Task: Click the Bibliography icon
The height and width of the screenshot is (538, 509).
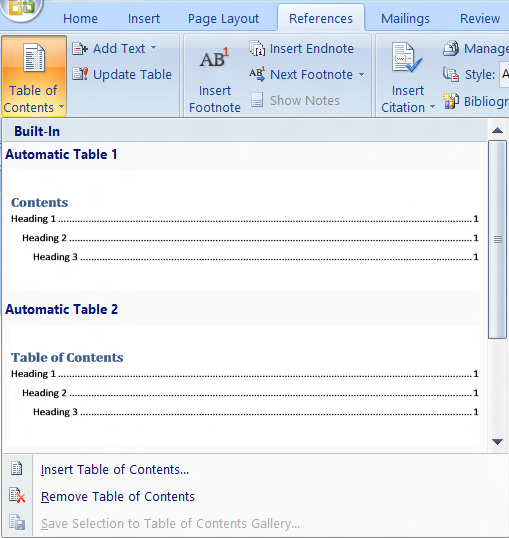Action: [x=451, y=101]
